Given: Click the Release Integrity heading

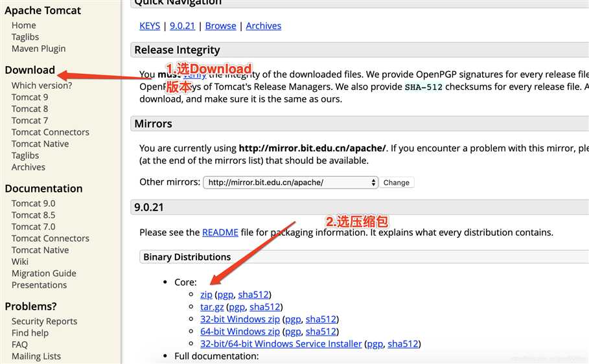Looking at the screenshot, I should (x=178, y=50).
